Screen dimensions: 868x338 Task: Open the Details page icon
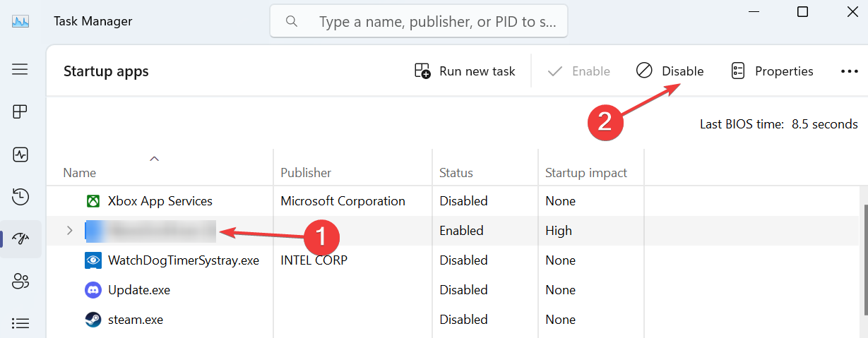click(x=20, y=323)
